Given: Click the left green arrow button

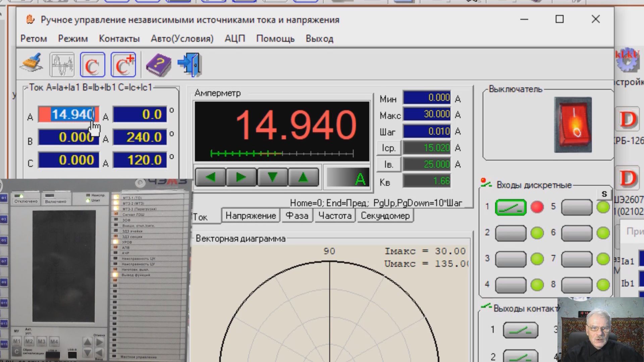Looking at the screenshot, I should pos(210,177).
